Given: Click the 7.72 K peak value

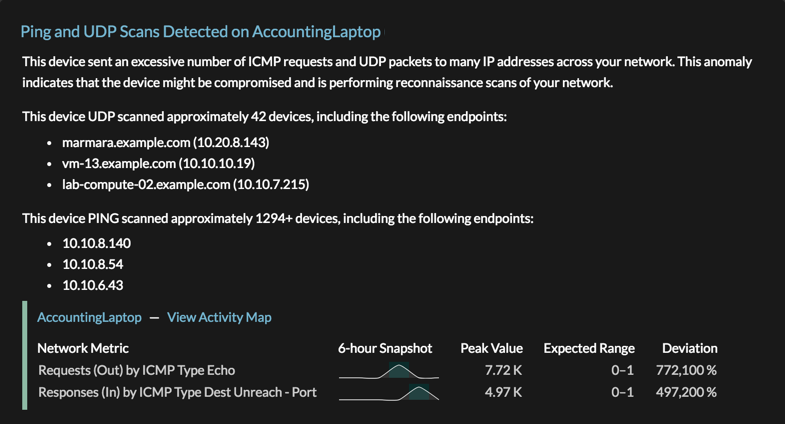Looking at the screenshot, I should (503, 370).
